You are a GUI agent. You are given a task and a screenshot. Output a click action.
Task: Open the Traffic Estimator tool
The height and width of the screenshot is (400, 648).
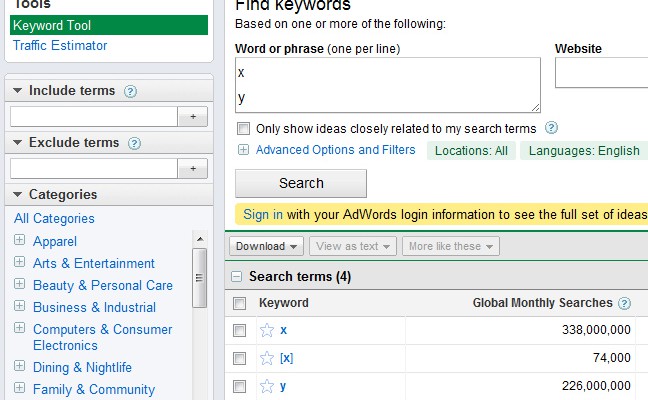tap(60, 45)
